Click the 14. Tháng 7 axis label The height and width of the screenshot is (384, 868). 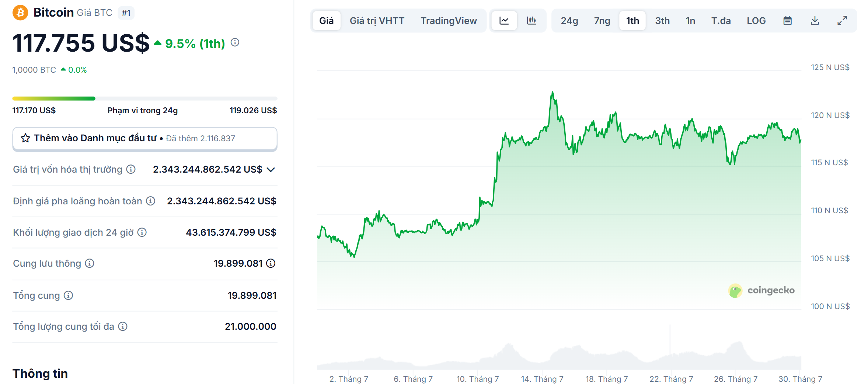pos(542,379)
